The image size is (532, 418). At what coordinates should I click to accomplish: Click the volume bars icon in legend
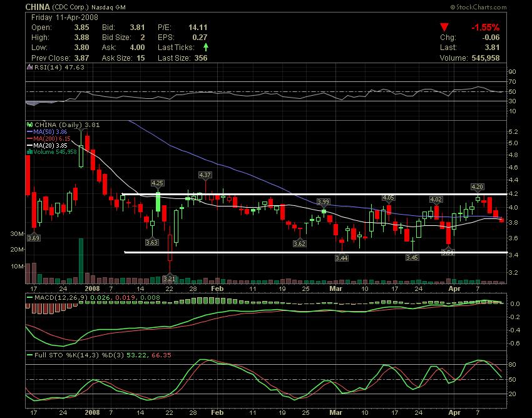point(30,152)
